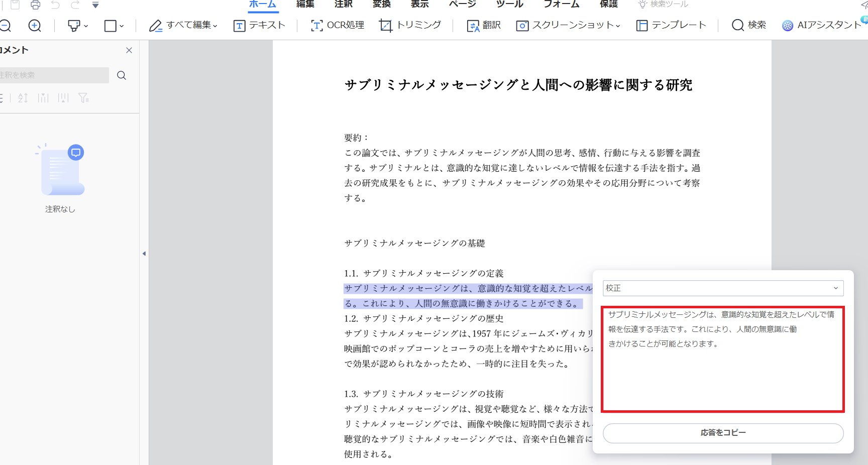Search comments with the magnifier icon
Image resolution: width=868 pixels, height=465 pixels.
point(122,75)
